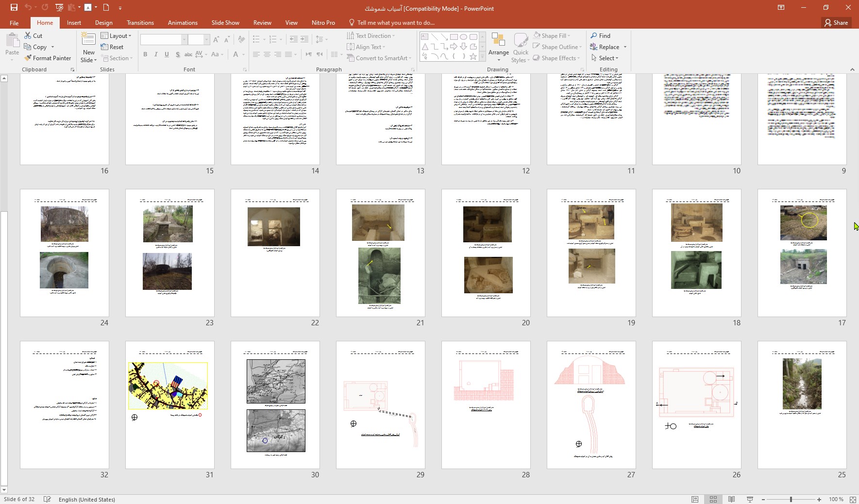859x504 pixels.
Task: Start Slide Show from status bar icon
Action: tap(750, 499)
